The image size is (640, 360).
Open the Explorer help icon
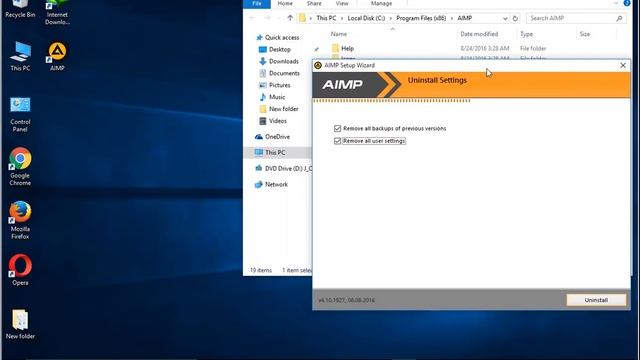tap(627, 3)
